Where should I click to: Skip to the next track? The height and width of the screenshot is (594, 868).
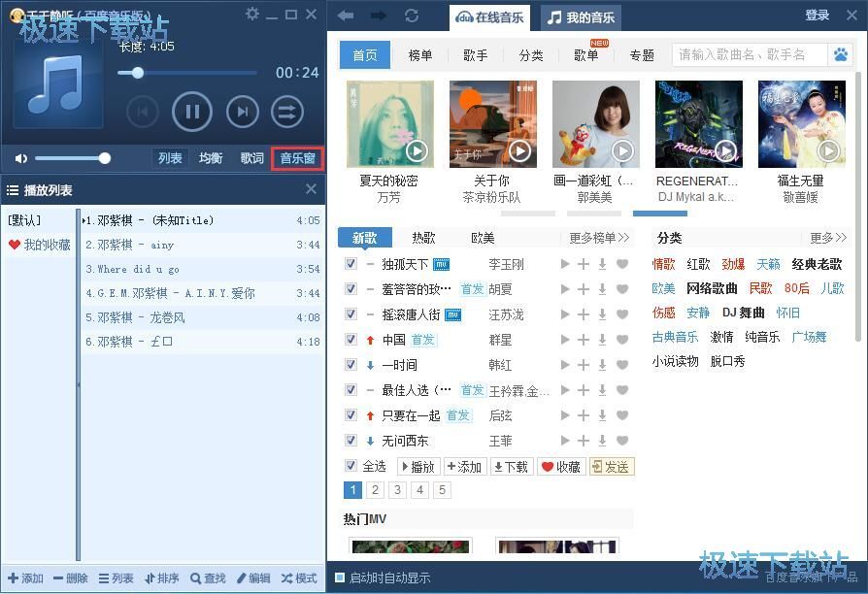point(243,112)
